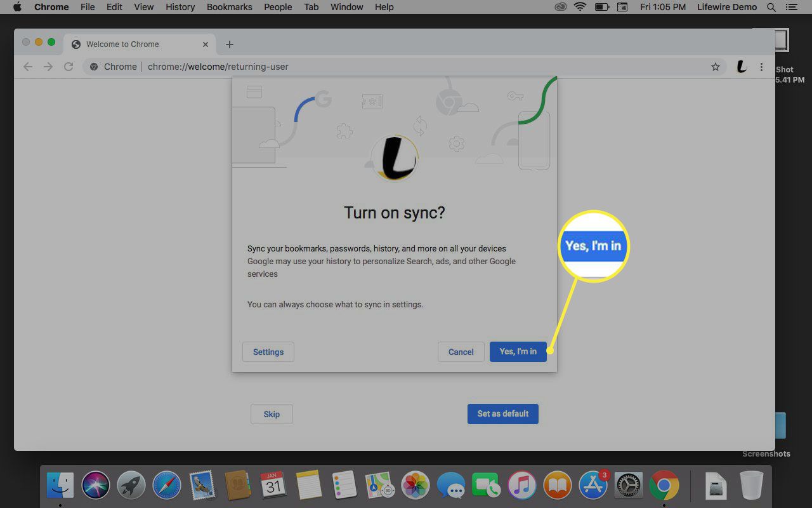Click the Set as default button
This screenshot has width=812, height=508.
[x=503, y=414]
